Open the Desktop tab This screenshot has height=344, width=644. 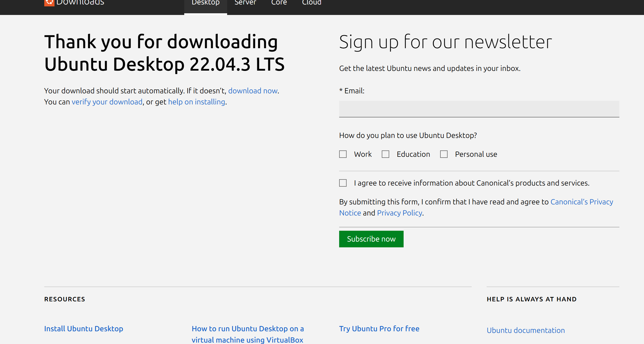(206, 3)
